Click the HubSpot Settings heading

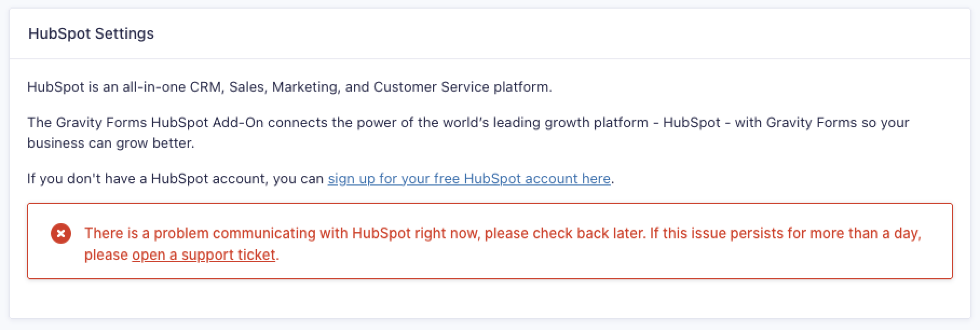pyautogui.click(x=91, y=33)
